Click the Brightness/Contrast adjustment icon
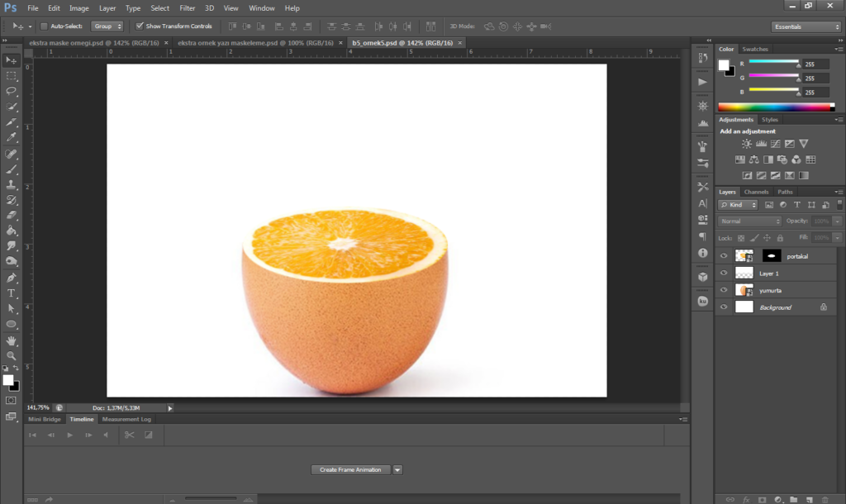Screen dimensions: 846x504 tap(747, 144)
